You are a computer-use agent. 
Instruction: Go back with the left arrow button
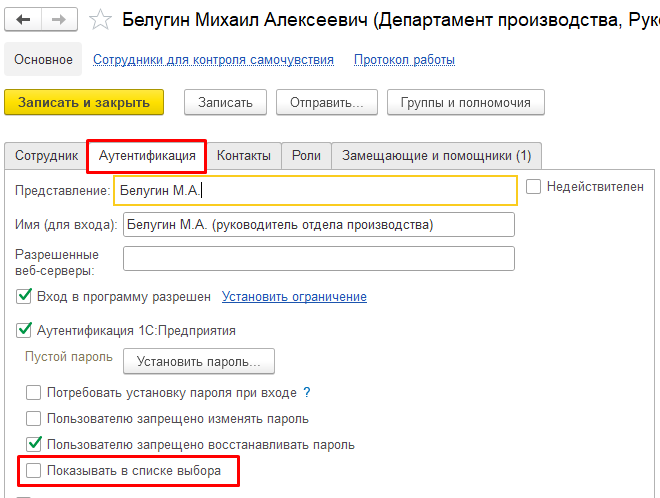(23, 19)
